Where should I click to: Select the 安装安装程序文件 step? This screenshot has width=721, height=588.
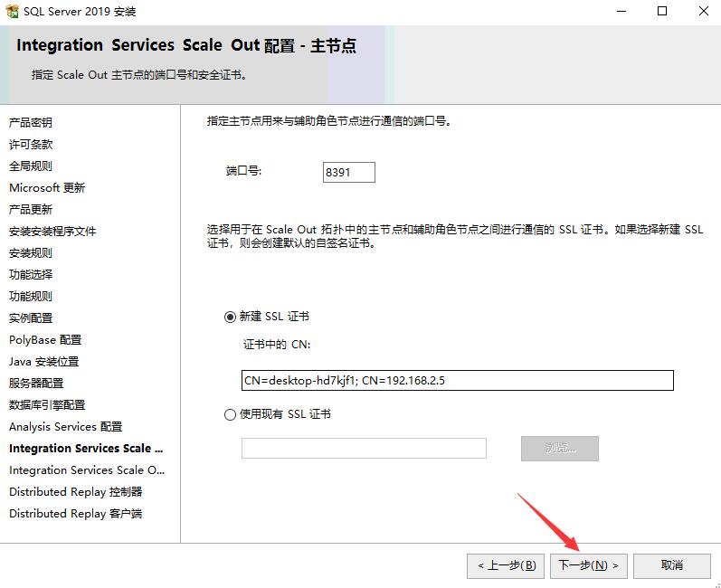coord(52,232)
